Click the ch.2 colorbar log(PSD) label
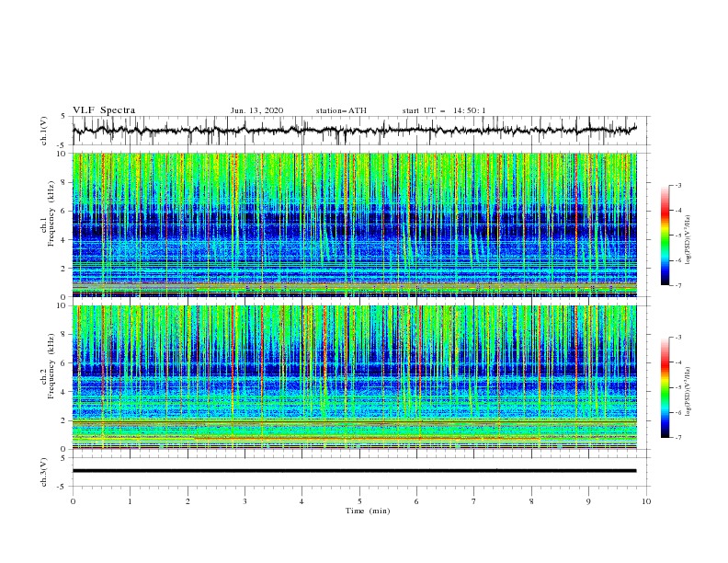Viewport: 728px width, 563px height. click(x=688, y=391)
